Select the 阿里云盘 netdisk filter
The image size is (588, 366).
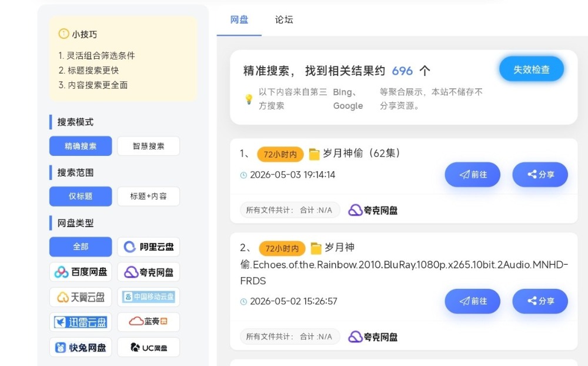click(149, 247)
